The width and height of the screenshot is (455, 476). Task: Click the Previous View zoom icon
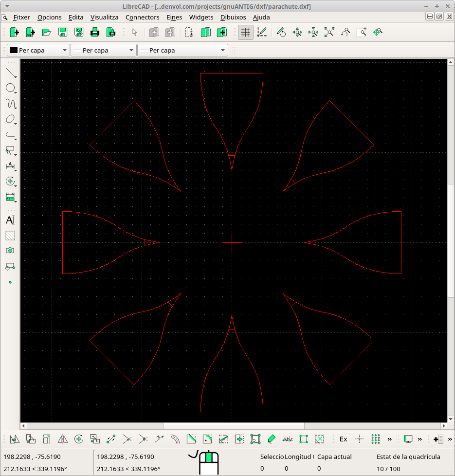click(346, 32)
